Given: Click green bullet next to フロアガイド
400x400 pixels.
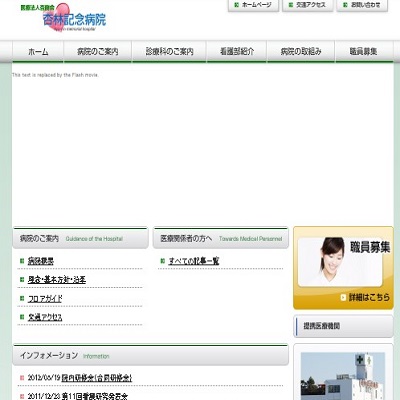Looking at the screenshot, I should tap(22, 298).
